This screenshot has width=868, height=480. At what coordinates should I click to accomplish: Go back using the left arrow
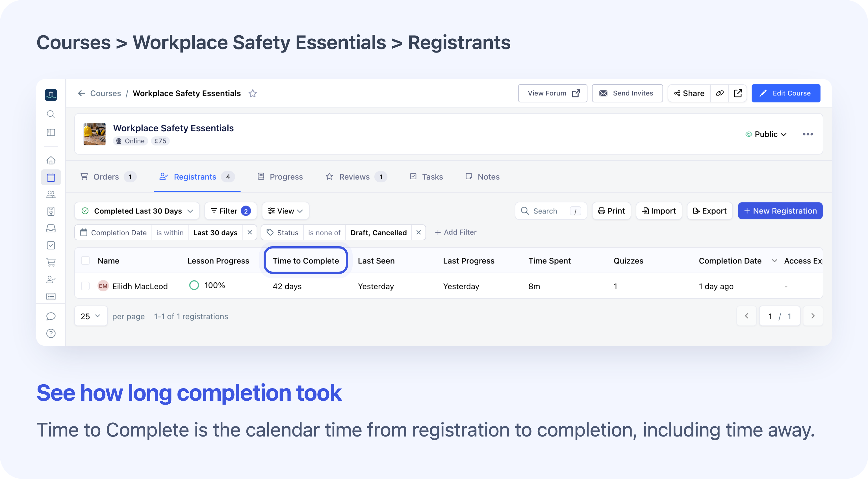(82, 93)
